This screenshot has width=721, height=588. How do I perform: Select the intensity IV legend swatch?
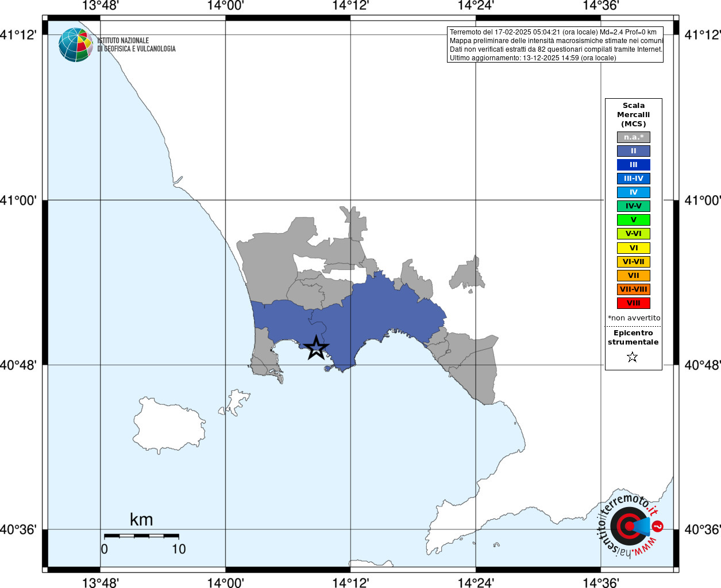(x=633, y=192)
